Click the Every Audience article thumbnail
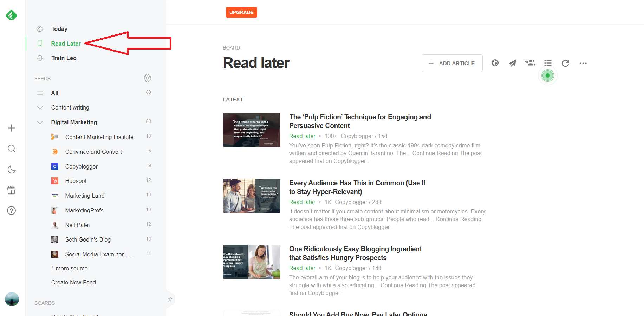The height and width of the screenshot is (316, 644). [252, 196]
